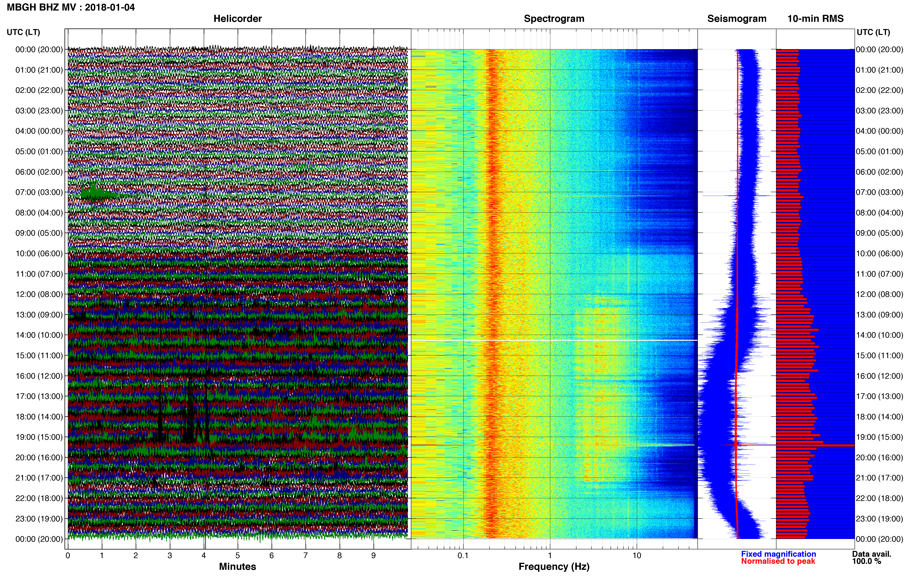Click the longest red peak bar in the RMS panel
Viewport: 924px width, 578px height.
815,445
